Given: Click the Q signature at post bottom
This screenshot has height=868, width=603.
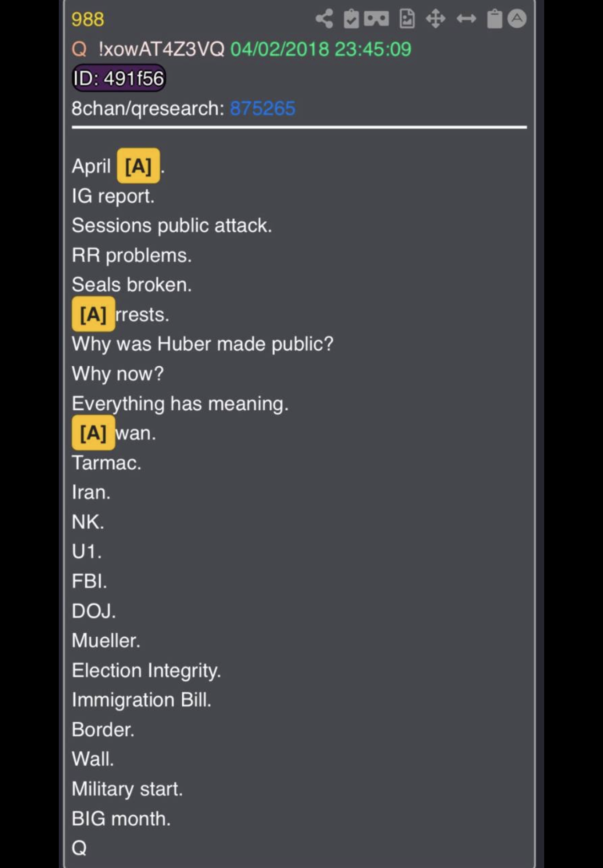Looking at the screenshot, I should [79, 848].
